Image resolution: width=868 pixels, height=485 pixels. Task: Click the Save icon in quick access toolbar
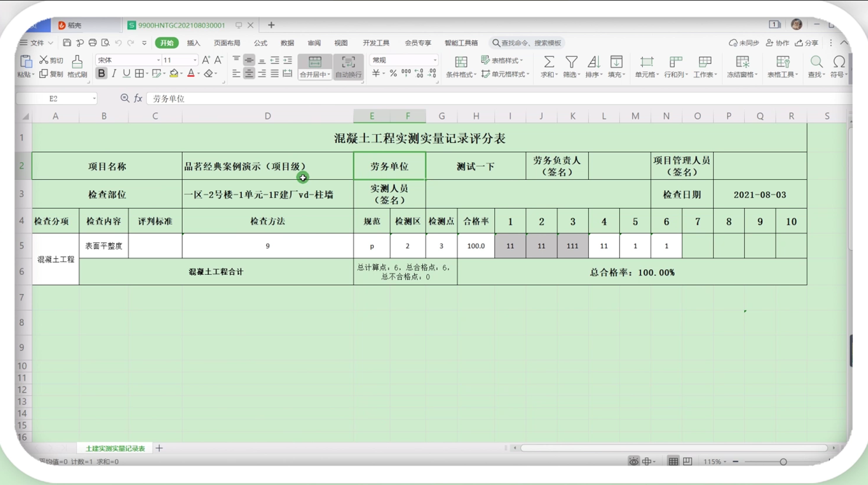point(67,43)
